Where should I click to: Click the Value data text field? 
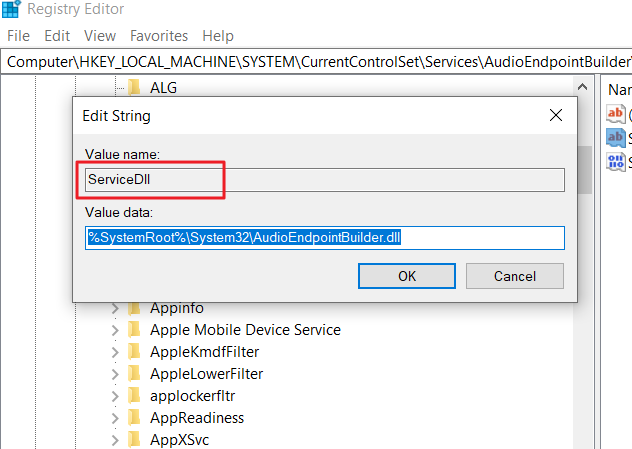coord(325,238)
